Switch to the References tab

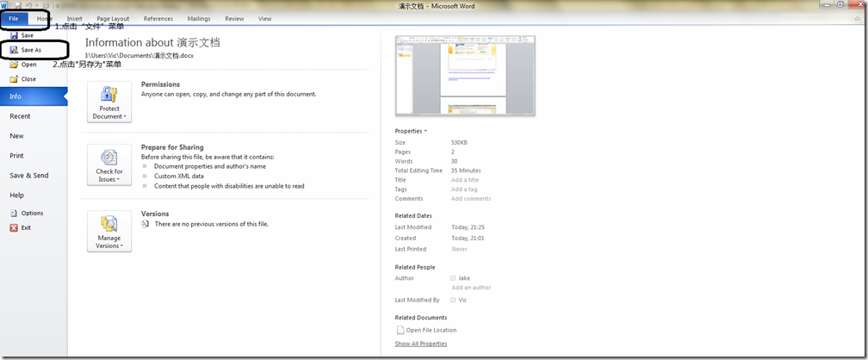pos(158,19)
